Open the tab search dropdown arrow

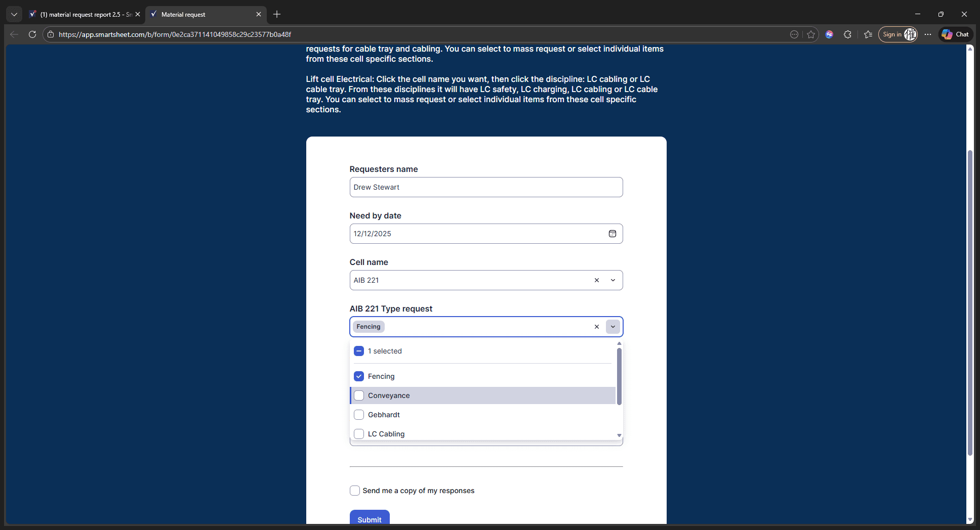(14, 14)
